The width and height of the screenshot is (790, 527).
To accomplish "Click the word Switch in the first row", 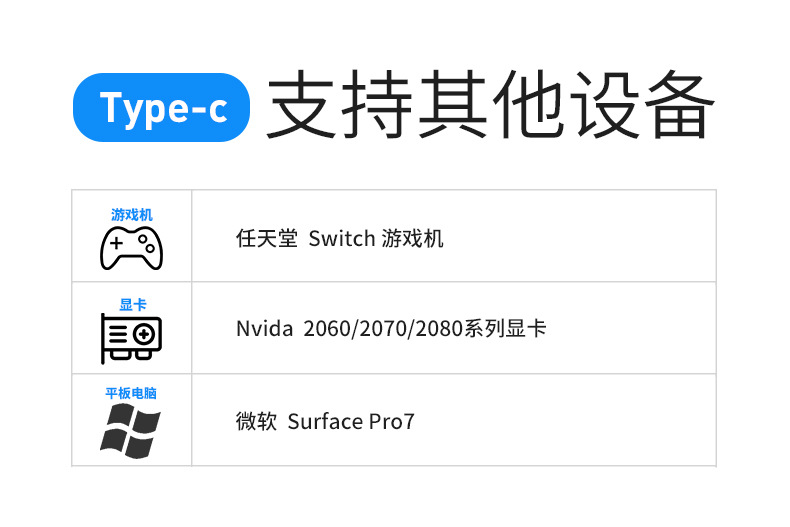I will 342,239.
